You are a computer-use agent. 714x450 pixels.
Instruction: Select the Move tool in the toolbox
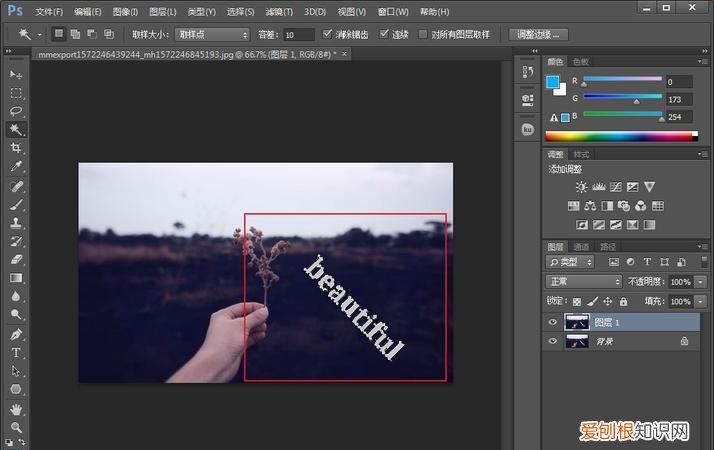point(16,75)
